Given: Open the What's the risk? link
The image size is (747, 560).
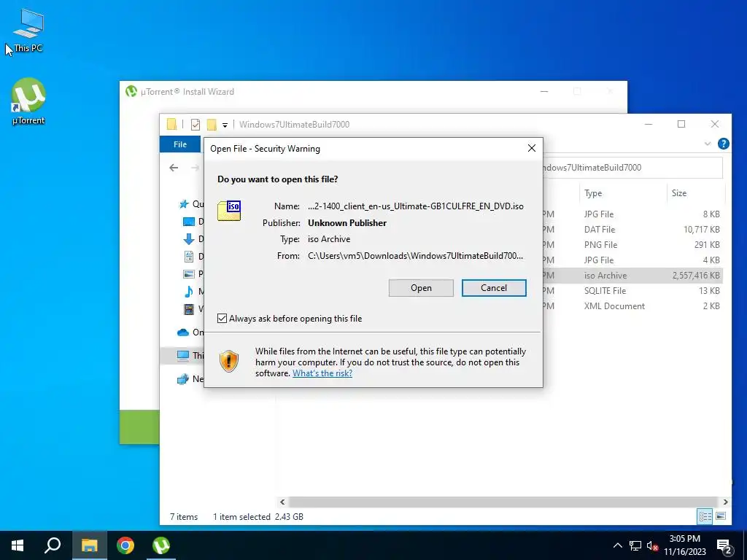Looking at the screenshot, I should pyautogui.click(x=322, y=373).
